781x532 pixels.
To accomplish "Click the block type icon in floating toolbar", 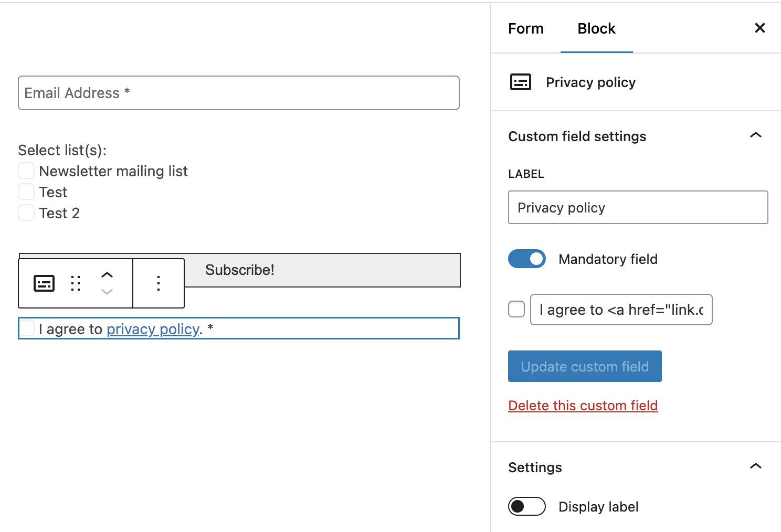I will click(x=44, y=283).
